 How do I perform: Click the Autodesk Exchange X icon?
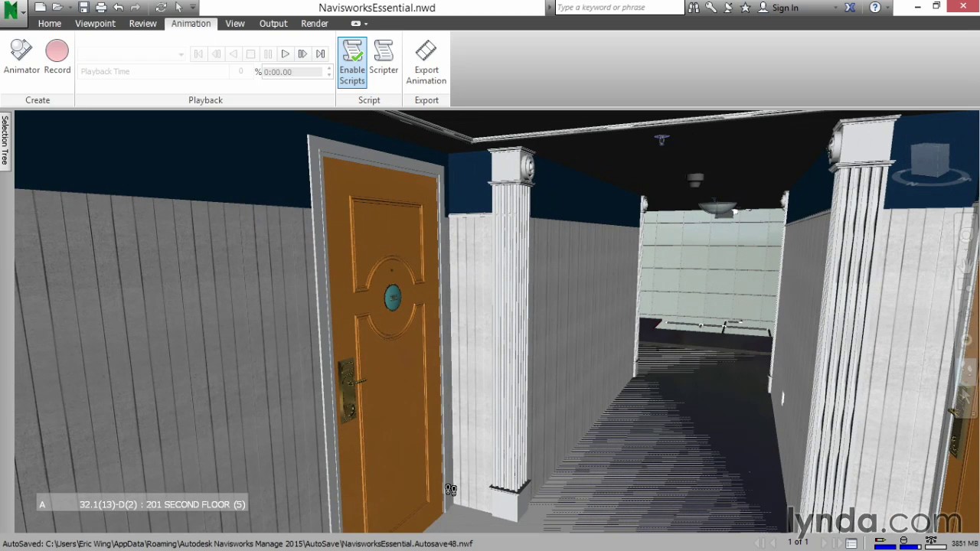pyautogui.click(x=850, y=8)
